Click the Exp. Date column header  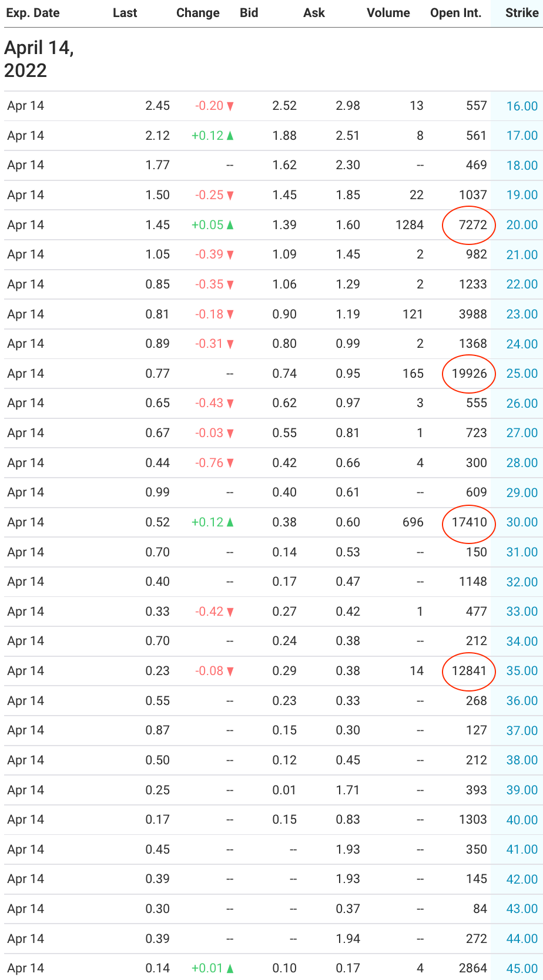coord(33,13)
